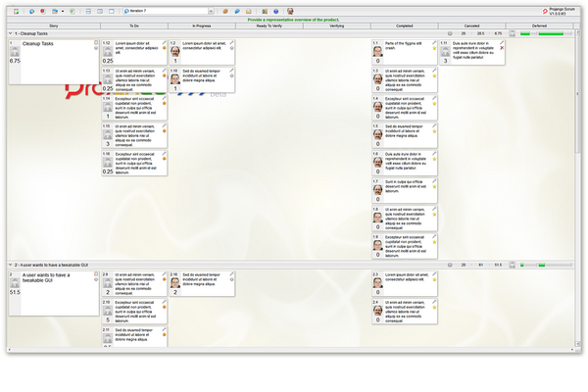The image size is (588, 392).
Task: Click the assignee portrait on task 1.5
Action: tap(377, 134)
